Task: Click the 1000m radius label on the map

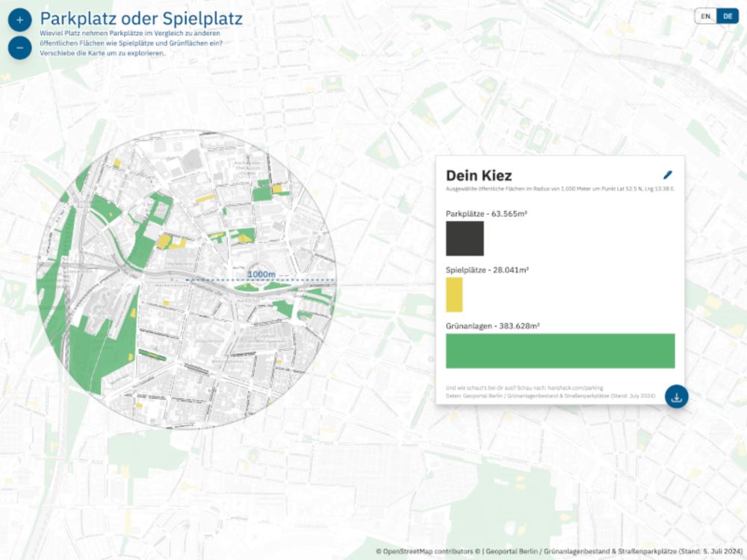Action: [261, 274]
